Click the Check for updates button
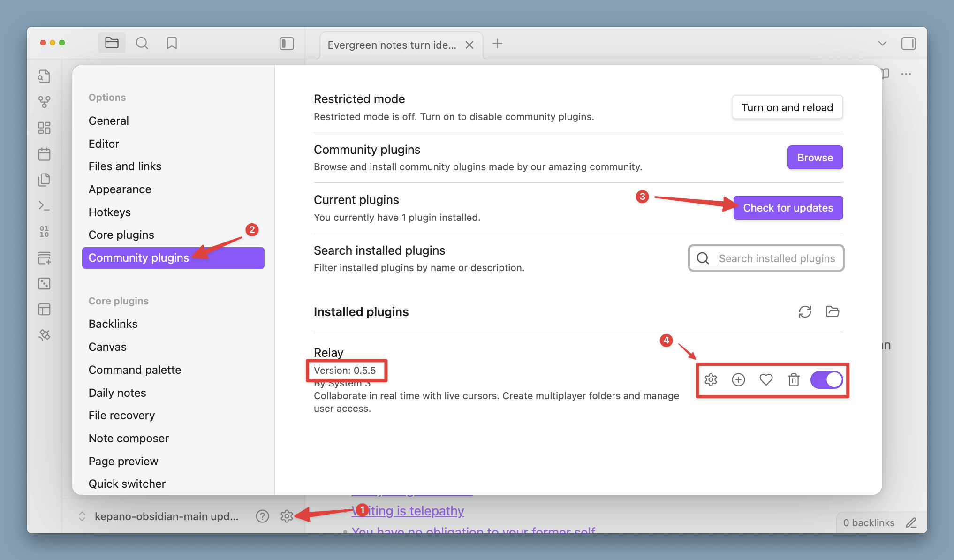Image resolution: width=954 pixels, height=560 pixels. [x=788, y=208]
